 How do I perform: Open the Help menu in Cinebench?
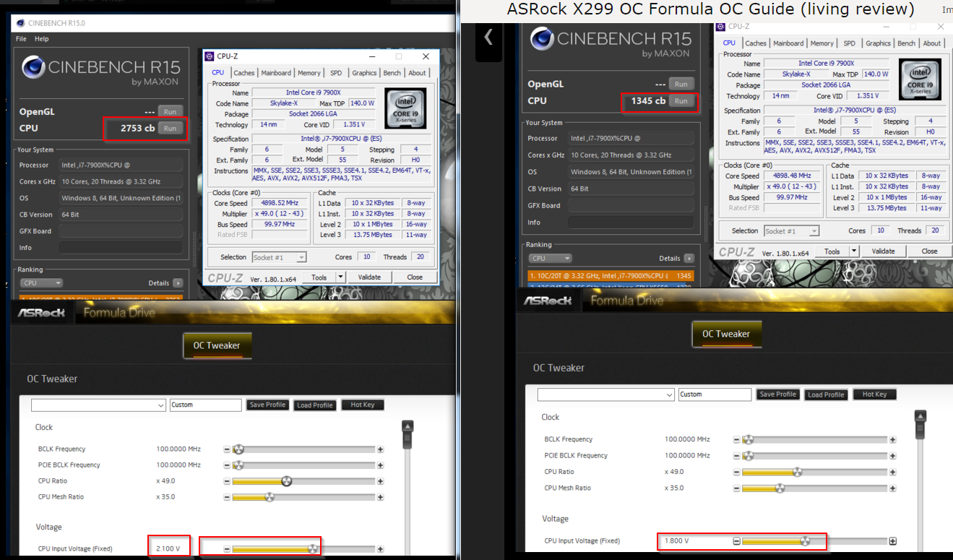(42, 38)
